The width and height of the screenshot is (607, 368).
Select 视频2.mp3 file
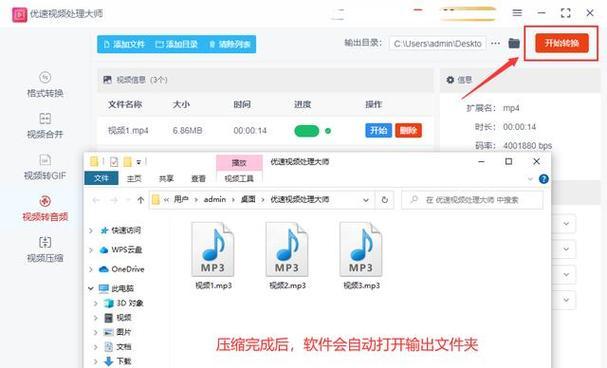287,256
